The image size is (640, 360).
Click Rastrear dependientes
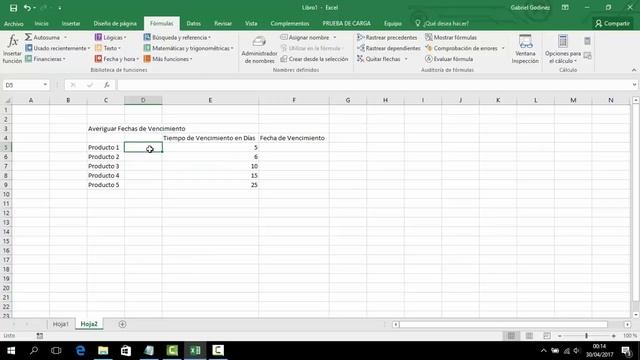[x=389, y=48]
